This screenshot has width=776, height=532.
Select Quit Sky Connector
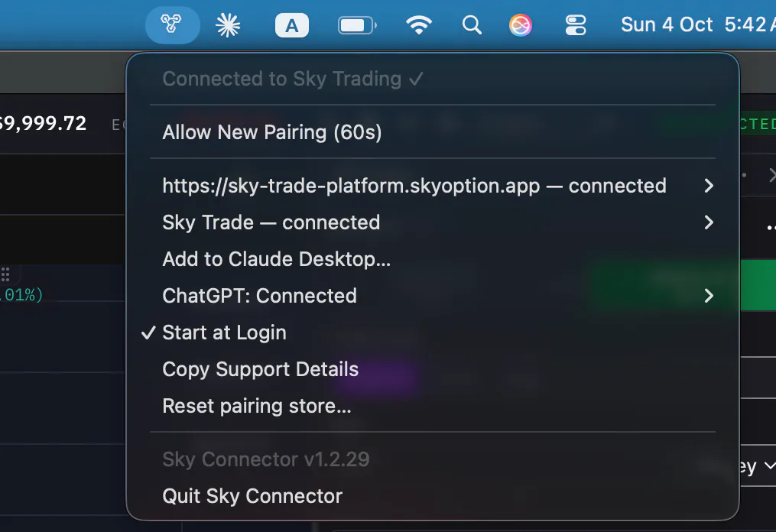(x=433, y=496)
